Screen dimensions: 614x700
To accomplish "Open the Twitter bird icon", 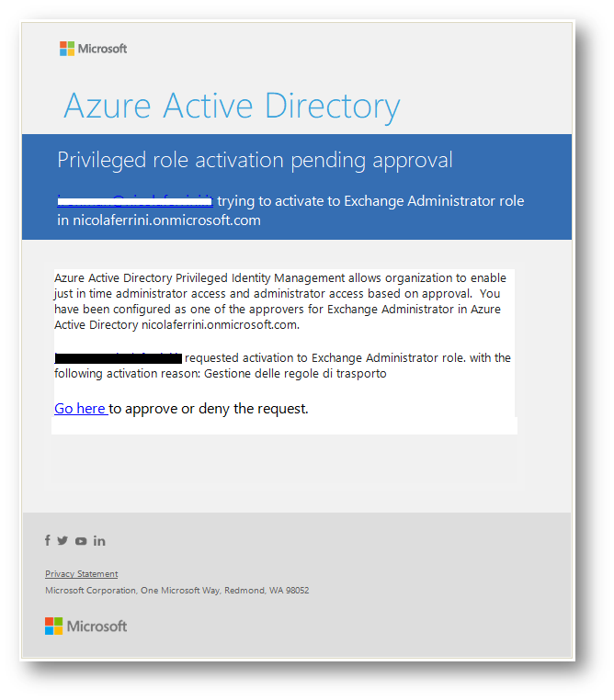I will [x=63, y=541].
